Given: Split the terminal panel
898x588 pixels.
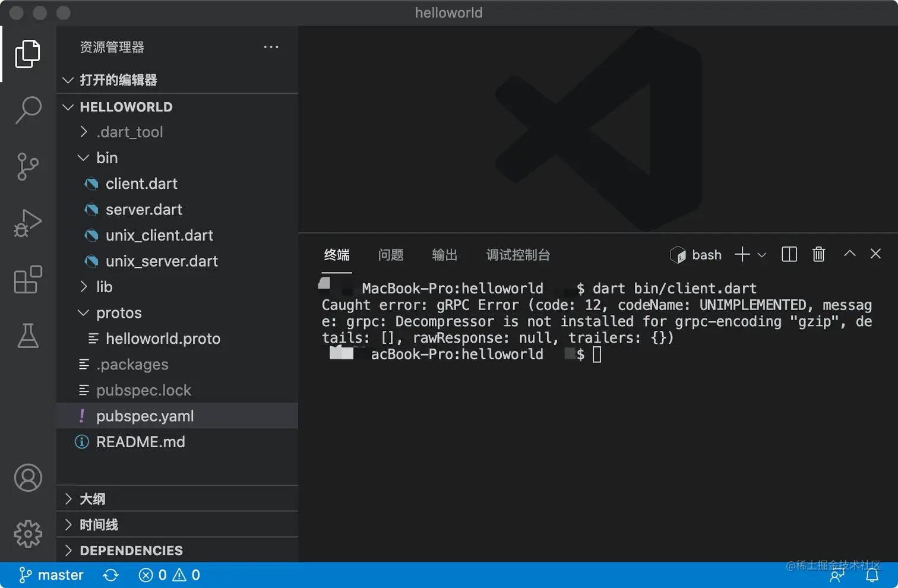Looking at the screenshot, I should 789,254.
